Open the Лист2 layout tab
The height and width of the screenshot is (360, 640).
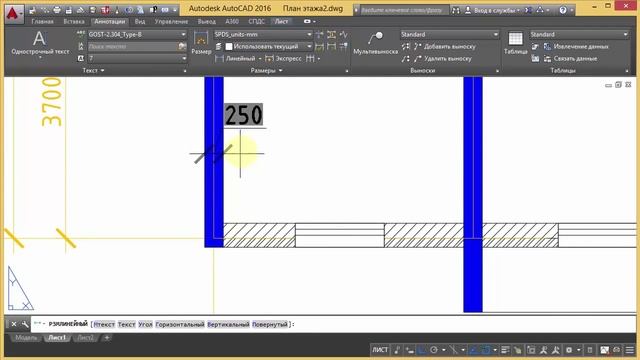86,338
